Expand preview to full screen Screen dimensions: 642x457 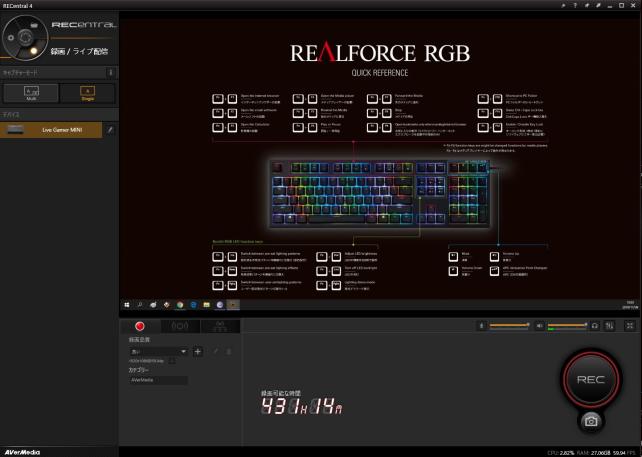(630, 326)
